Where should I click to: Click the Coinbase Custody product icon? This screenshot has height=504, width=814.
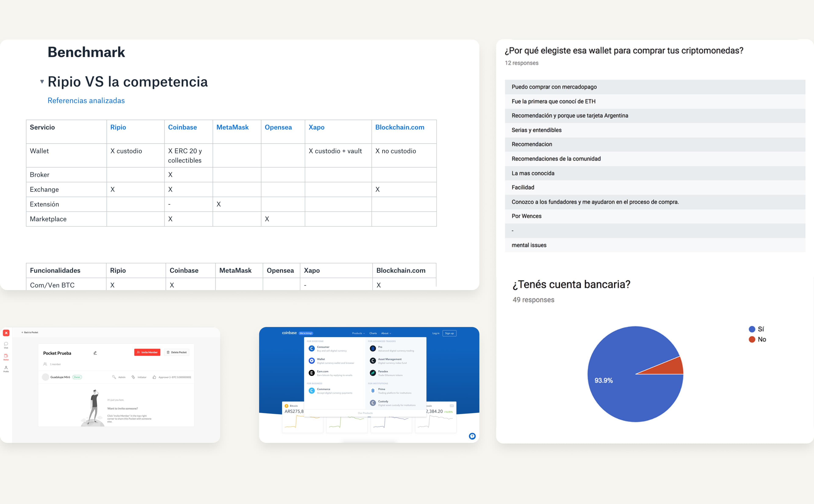pyautogui.click(x=373, y=403)
